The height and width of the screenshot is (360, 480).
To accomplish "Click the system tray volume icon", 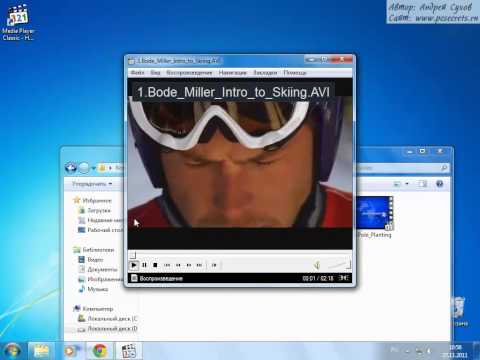I will (429, 351).
